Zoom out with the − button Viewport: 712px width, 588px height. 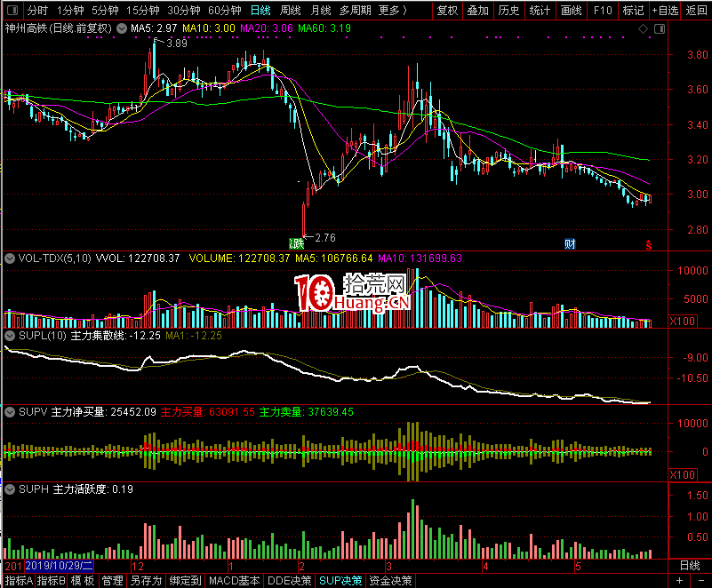tap(700, 581)
